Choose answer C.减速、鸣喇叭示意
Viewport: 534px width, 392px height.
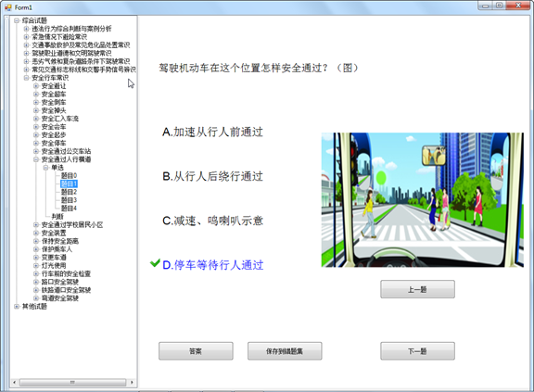pyautogui.click(x=212, y=221)
